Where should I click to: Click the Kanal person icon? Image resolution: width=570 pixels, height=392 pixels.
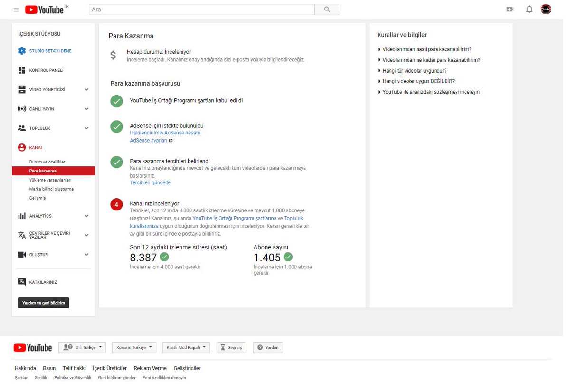(x=22, y=148)
